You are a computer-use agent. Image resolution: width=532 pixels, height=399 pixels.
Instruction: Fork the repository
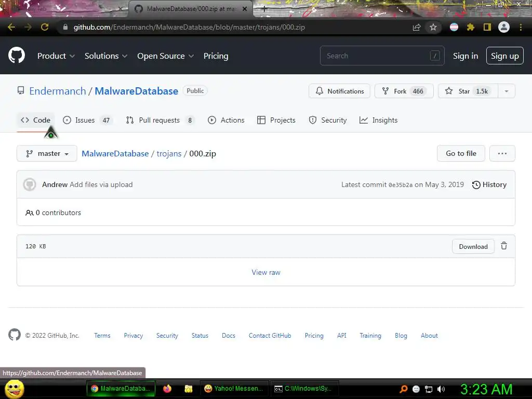coord(404,91)
